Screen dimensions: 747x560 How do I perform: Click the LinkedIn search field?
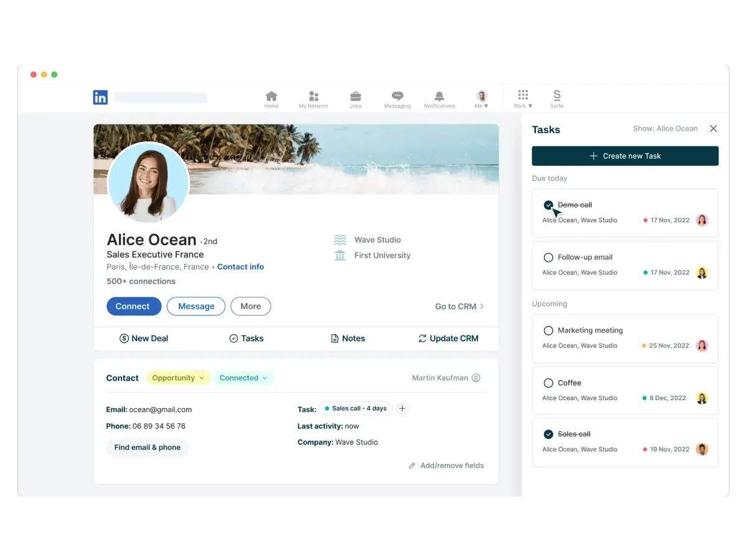point(160,98)
